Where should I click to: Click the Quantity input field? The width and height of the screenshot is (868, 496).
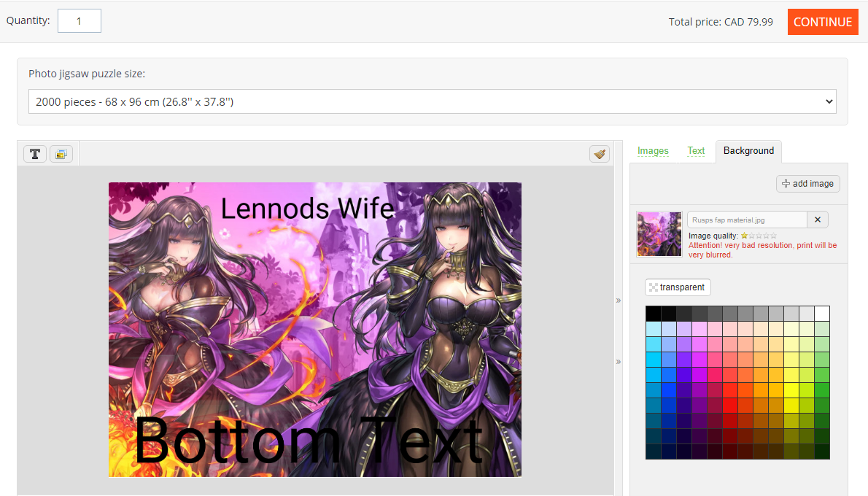coord(80,21)
